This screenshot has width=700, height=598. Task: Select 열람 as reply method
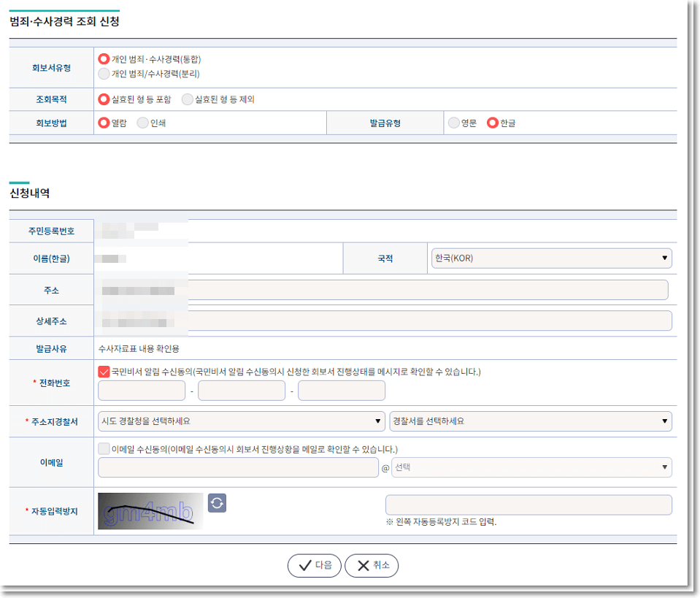pyautogui.click(x=104, y=123)
